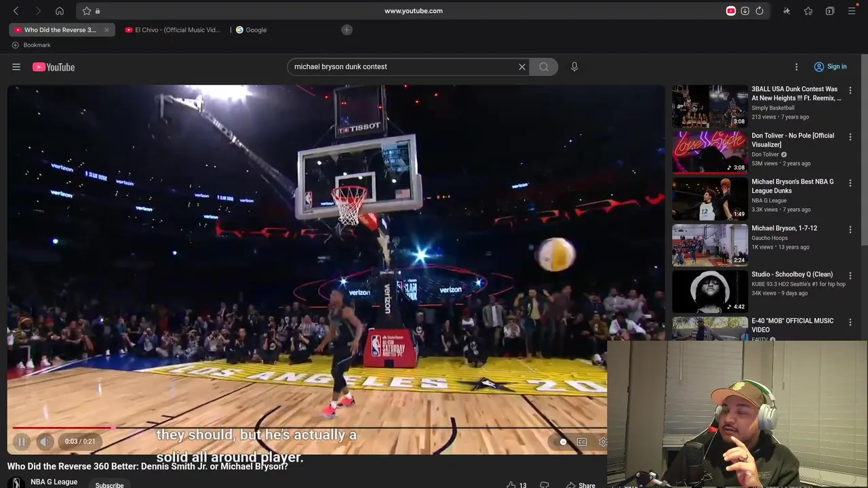Pause the video
Image resolution: width=868 pixels, height=488 pixels.
(x=22, y=441)
